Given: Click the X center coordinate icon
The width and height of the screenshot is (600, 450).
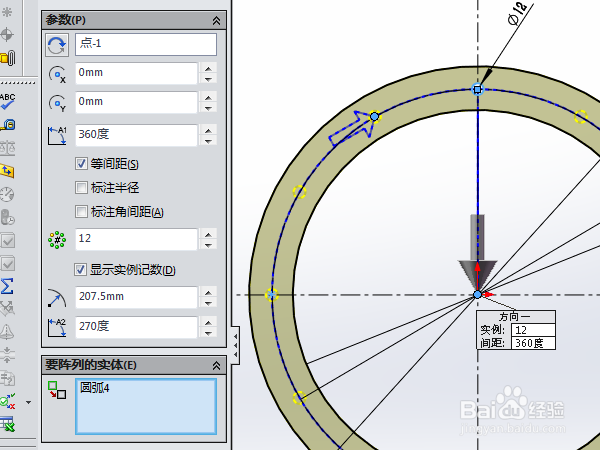Looking at the screenshot, I should (57, 74).
